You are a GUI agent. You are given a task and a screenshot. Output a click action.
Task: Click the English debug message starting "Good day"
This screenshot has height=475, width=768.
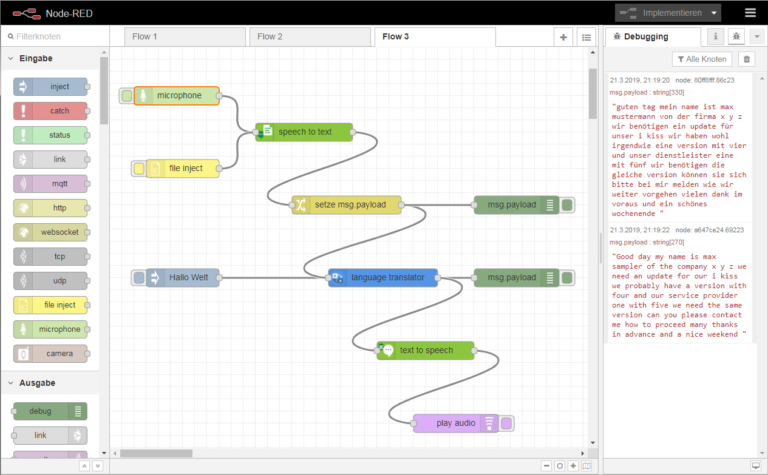point(679,295)
